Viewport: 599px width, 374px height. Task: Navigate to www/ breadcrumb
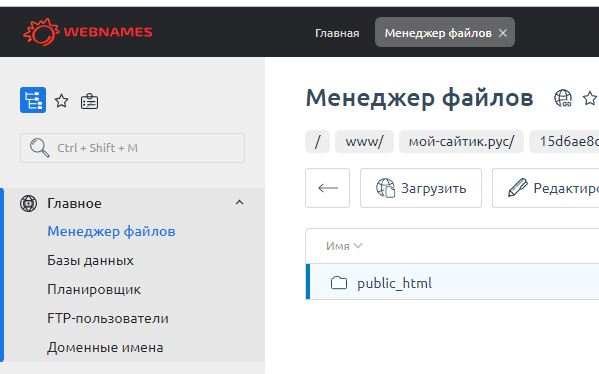tap(364, 141)
